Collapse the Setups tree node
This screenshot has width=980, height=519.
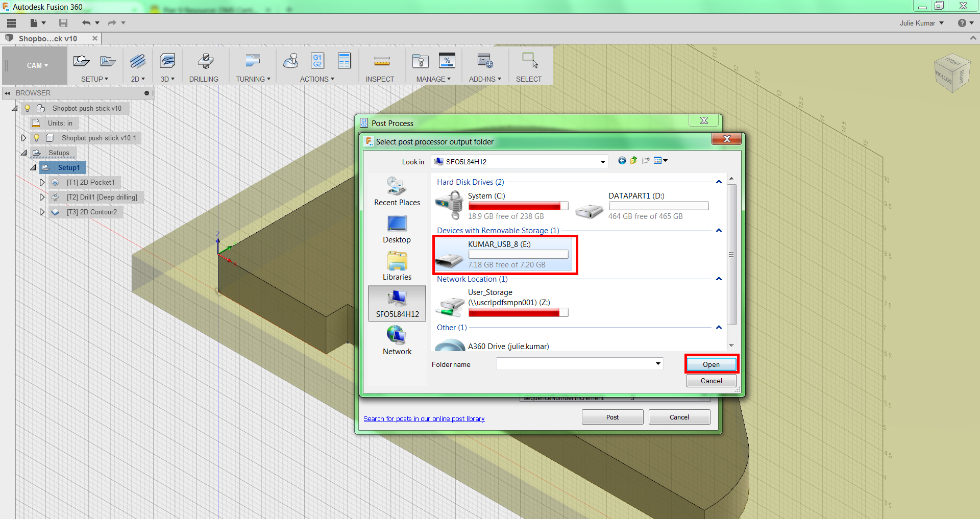coord(23,153)
